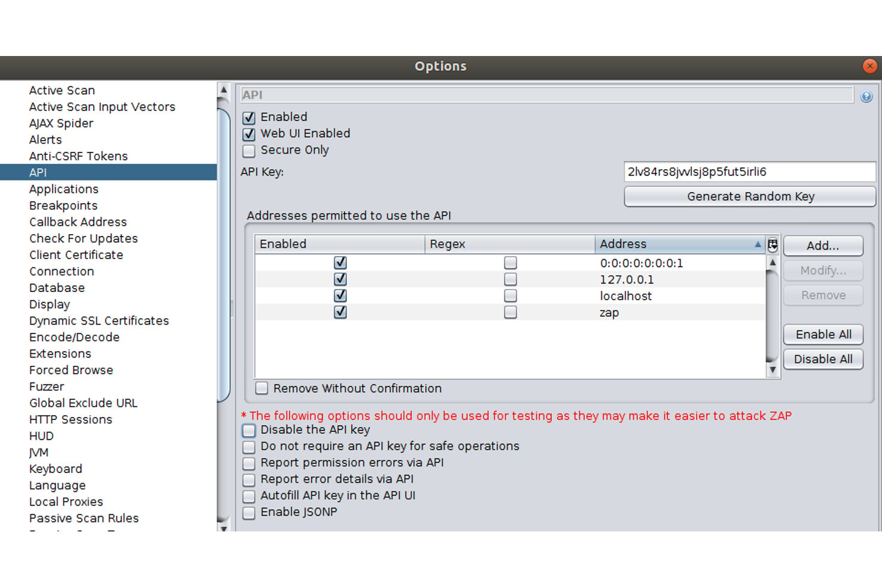Click the Generate Random Key button

coord(750,197)
